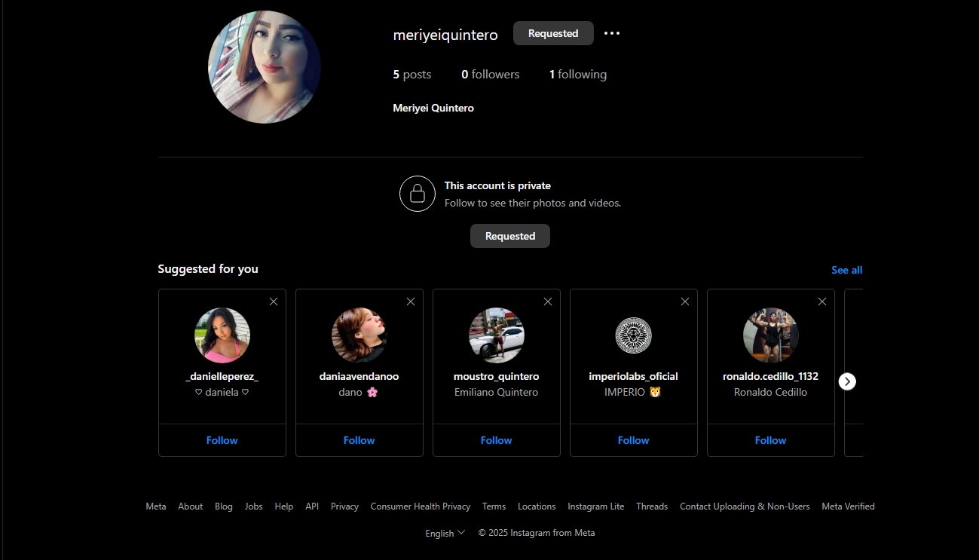Open See all suggested accounts
979x560 pixels.
click(x=846, y=270)
